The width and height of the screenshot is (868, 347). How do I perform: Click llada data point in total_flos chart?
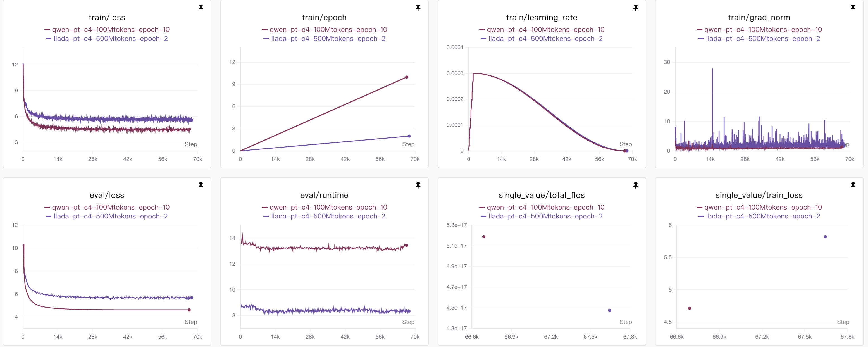(609, 310)
